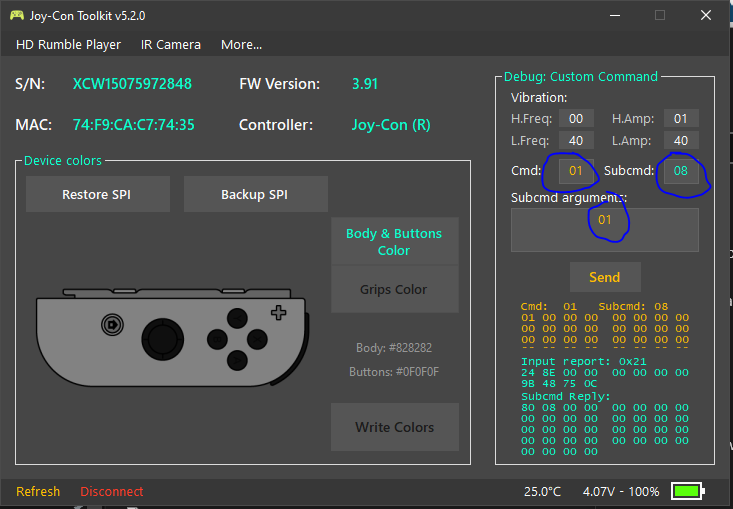This screenshot has height=509, width=733.
Task: Click the Joy-Con (R) controller label
Action: [x=391, y=125]
